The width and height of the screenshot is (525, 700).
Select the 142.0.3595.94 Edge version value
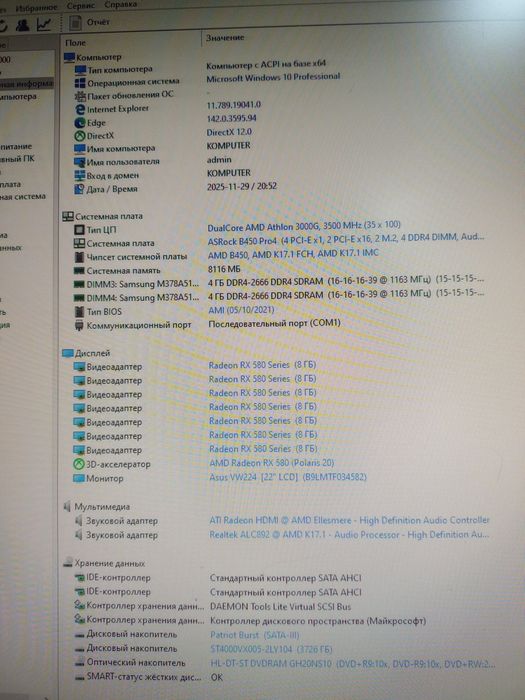(x=231, y=119)
